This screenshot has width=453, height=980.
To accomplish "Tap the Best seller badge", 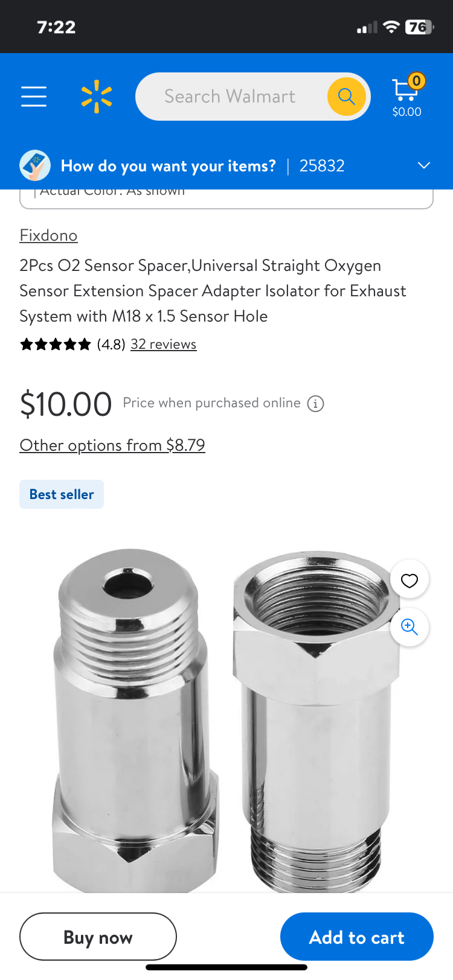I will (x=62, y=494).
